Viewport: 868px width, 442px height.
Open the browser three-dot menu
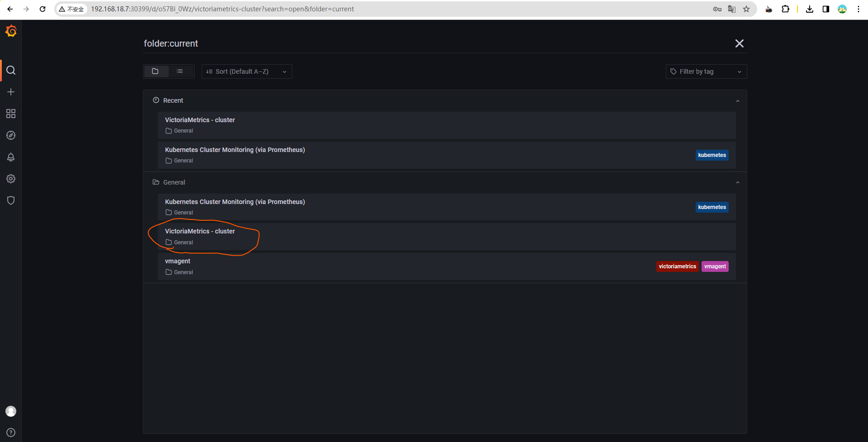[859, 9]
